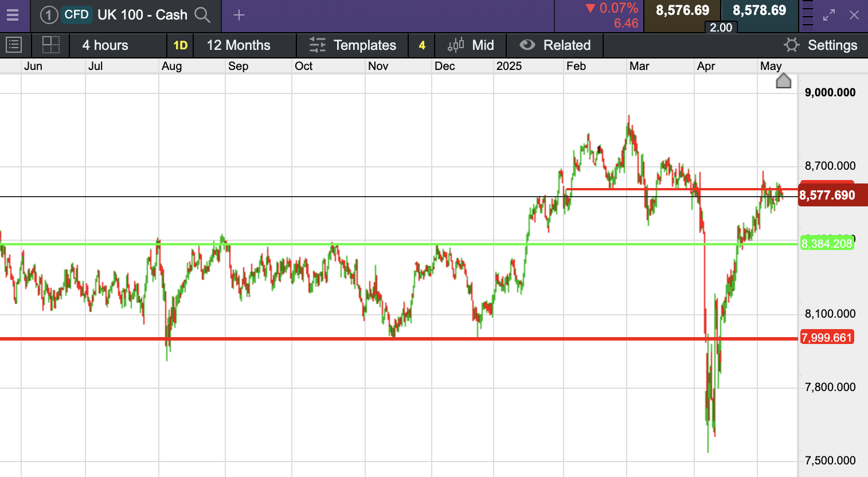Click the yellow 4 count badge

(422, 45)
